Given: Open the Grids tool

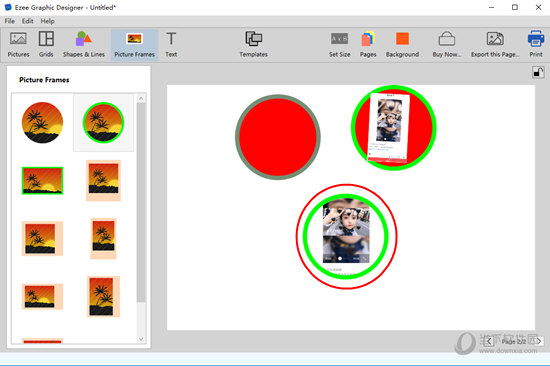Looking at the screenshot, I should click(x=46, y=45).
